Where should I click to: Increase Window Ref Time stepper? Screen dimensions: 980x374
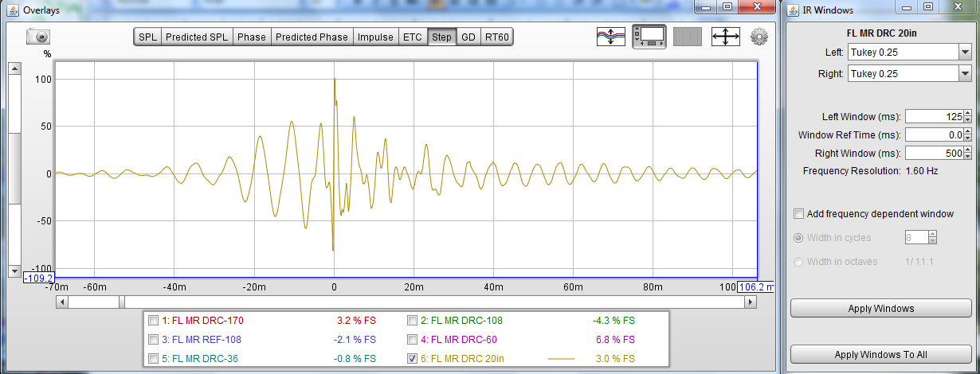[x=967, y=131]
